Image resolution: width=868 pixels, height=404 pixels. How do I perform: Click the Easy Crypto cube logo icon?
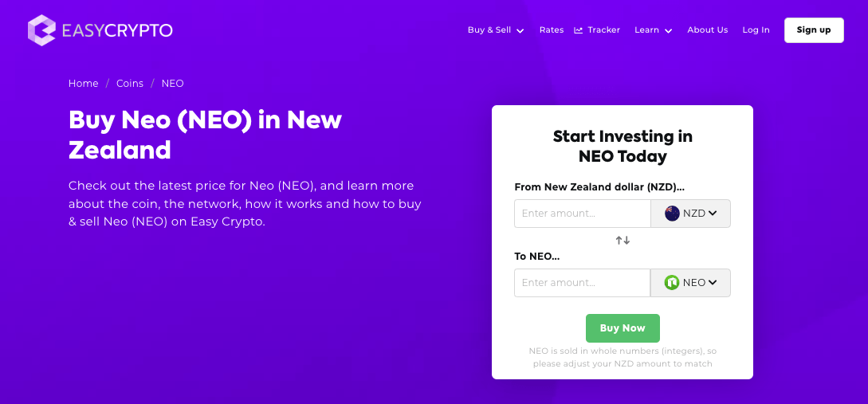(x=41, y=30)
